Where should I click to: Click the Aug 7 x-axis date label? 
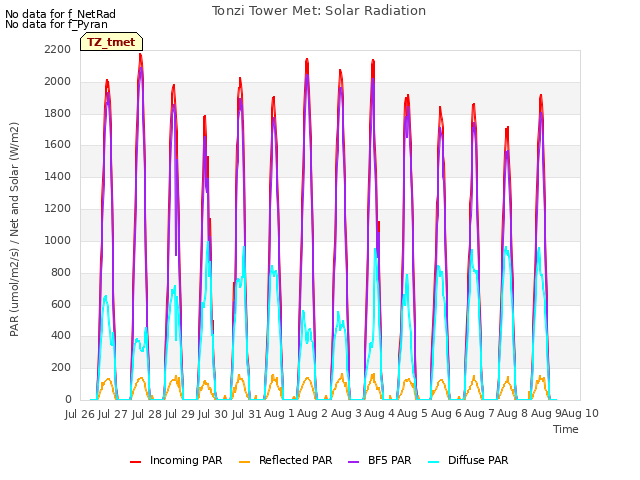tap(479, 413)
